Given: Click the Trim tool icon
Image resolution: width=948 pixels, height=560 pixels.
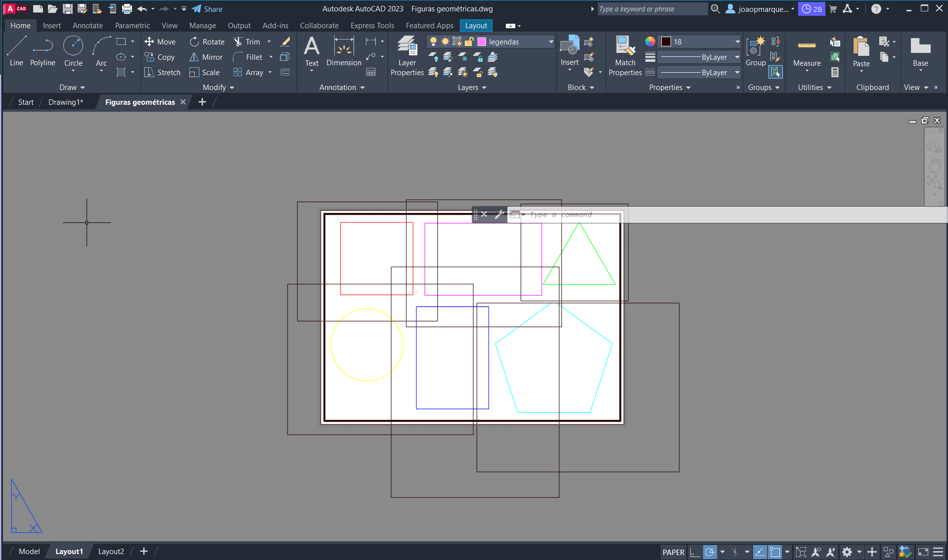Looking at the screenshot, I should (238, 42).
